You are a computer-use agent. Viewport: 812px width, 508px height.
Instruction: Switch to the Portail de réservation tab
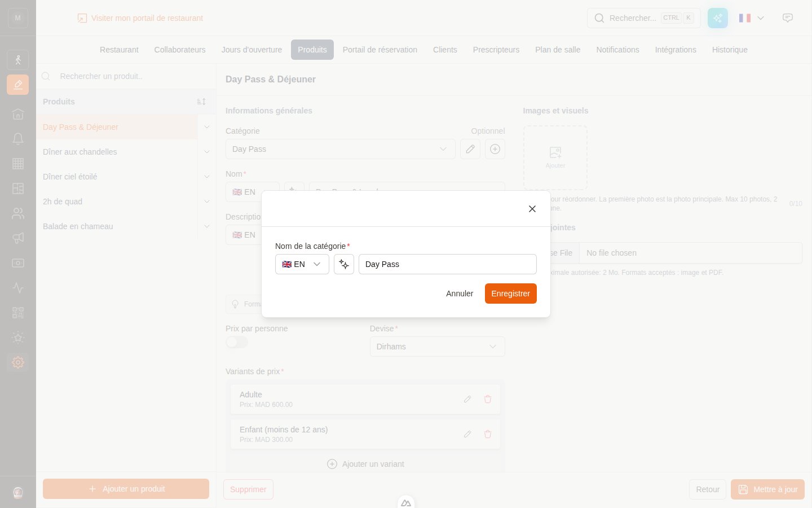coord(380,50)
